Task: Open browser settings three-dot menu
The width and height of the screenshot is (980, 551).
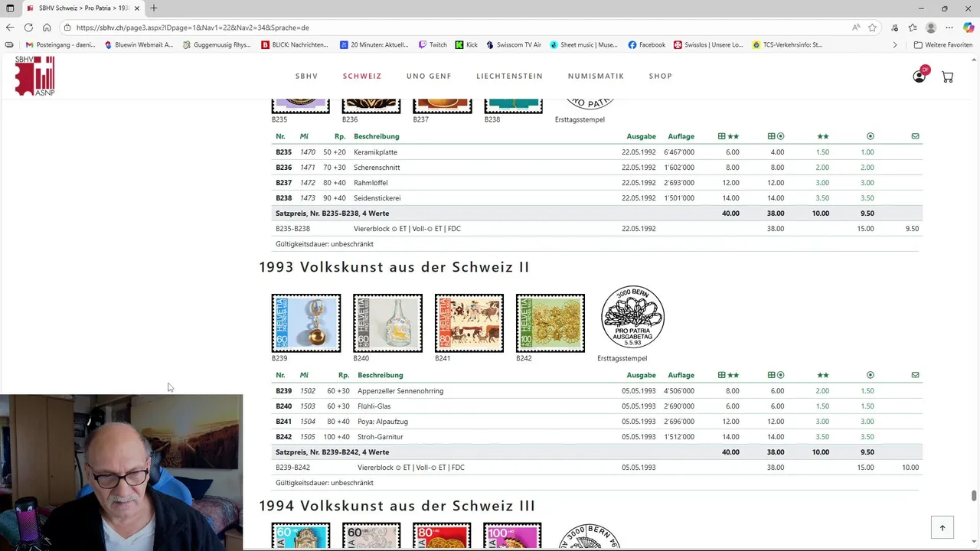Action: click(x=949, y=28)
